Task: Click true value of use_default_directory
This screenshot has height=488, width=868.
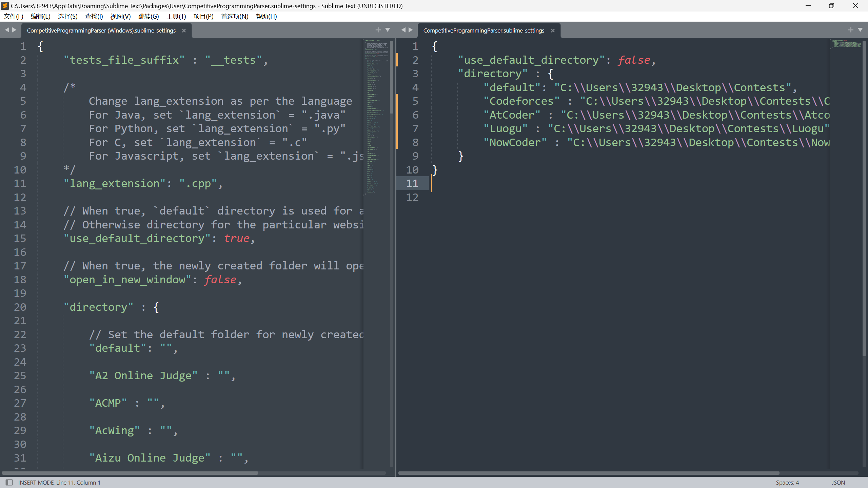Action: click(236, 238)
